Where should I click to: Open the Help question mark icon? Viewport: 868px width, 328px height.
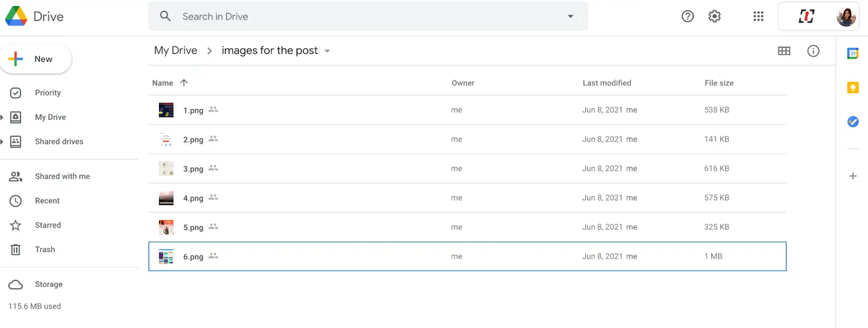pos(687,16)
